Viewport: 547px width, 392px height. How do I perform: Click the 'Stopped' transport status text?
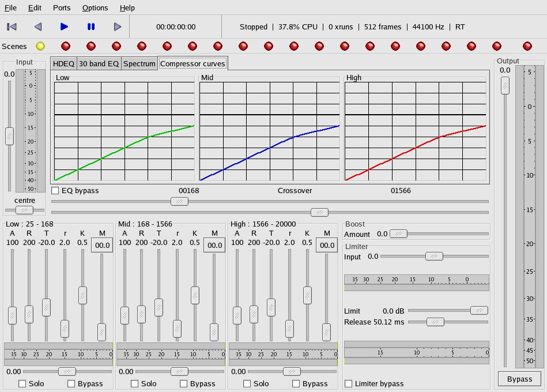[x=254, y=27]
